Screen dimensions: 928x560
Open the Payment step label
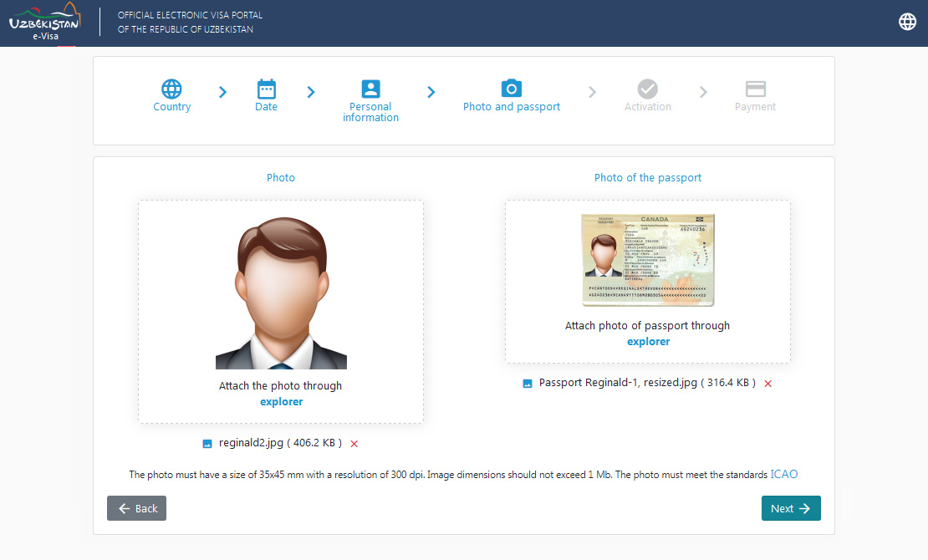coord(755,106)
